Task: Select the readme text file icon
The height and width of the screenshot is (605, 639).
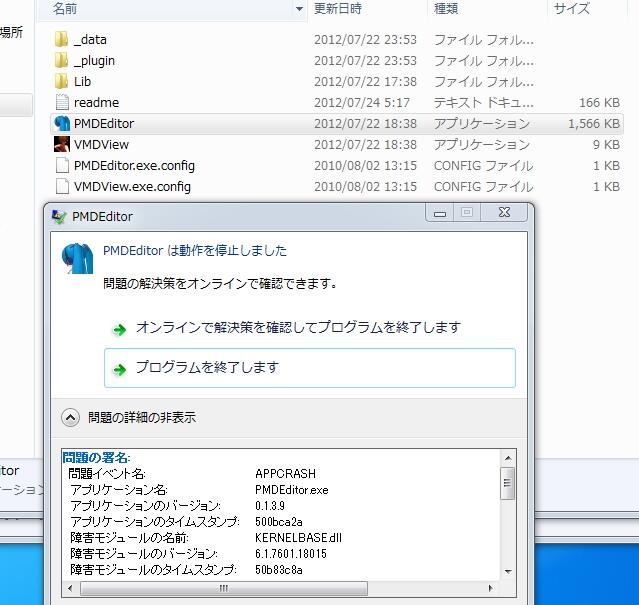Action: coord(62,102)
